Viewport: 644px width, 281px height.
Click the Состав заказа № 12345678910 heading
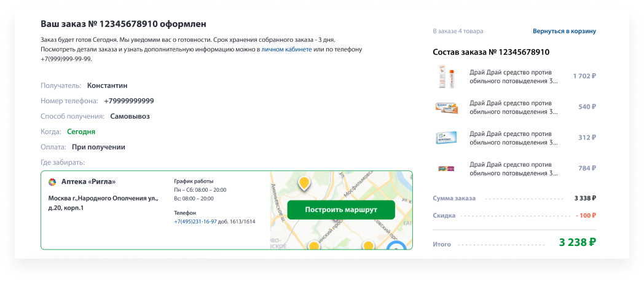point(491,52)
